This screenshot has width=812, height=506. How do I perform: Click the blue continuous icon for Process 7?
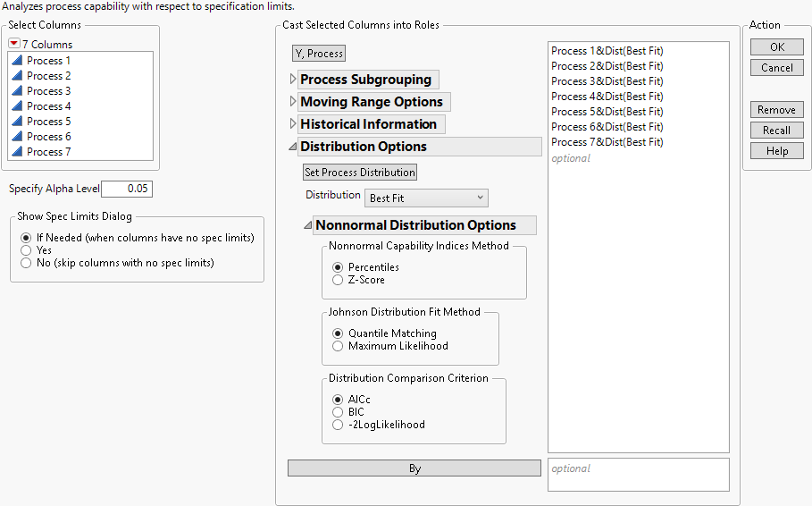pyautogui.click(x=17, y=152)
